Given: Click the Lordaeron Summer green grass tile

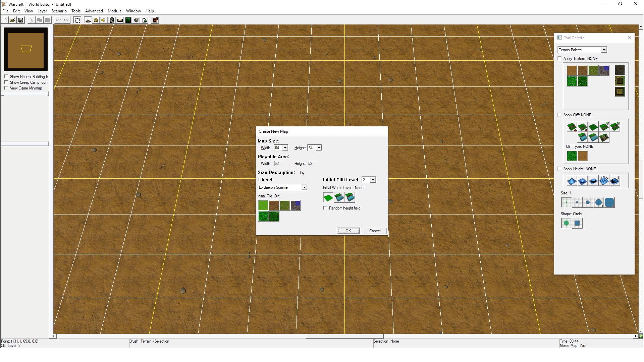Looking at the screenshot, I should [x=263, y=205].
